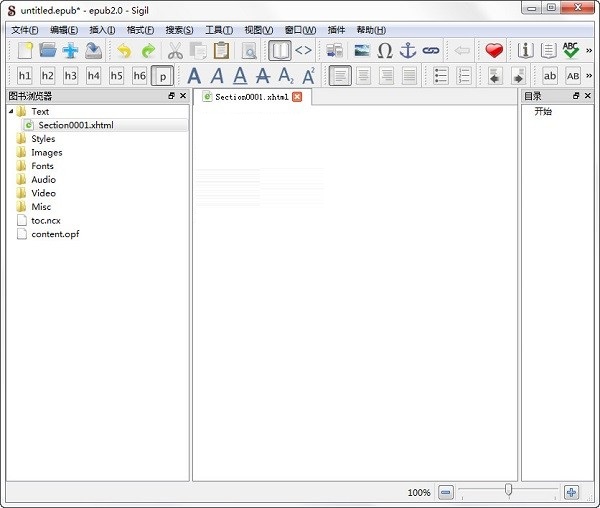Click the cut scissors icon
The image size is (600, 508).
(175, 50)
